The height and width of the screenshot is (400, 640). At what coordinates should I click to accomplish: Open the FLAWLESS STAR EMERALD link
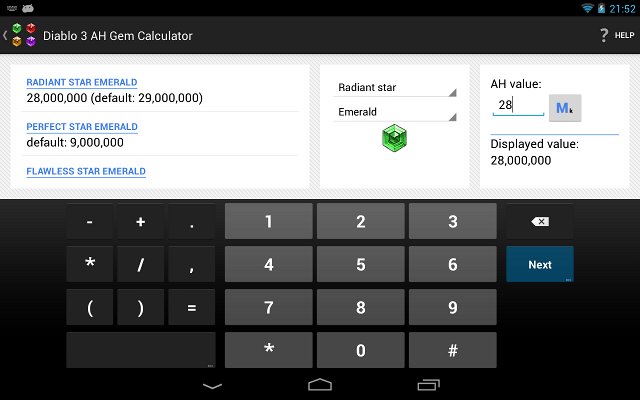tap(86, 171)
